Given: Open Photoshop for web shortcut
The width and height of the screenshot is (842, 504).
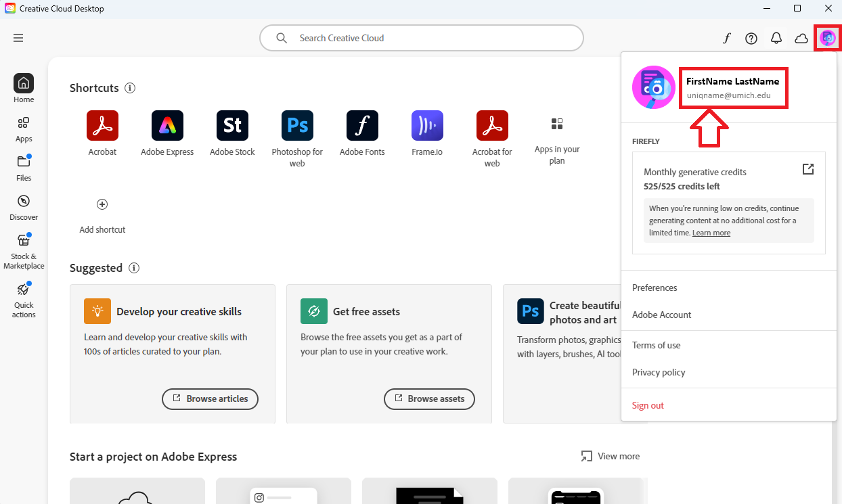Looking at the screenshot, I should (297, 126).
